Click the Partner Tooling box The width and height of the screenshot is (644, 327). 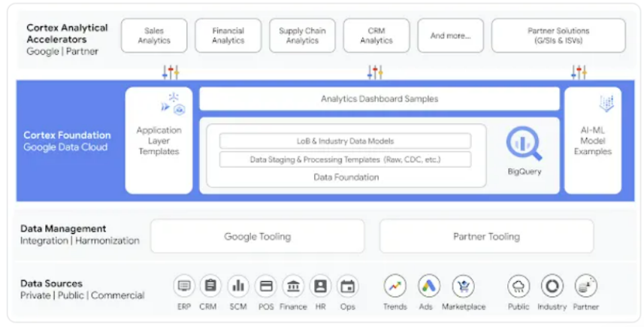pyautogui.click(x=486, y=236)
